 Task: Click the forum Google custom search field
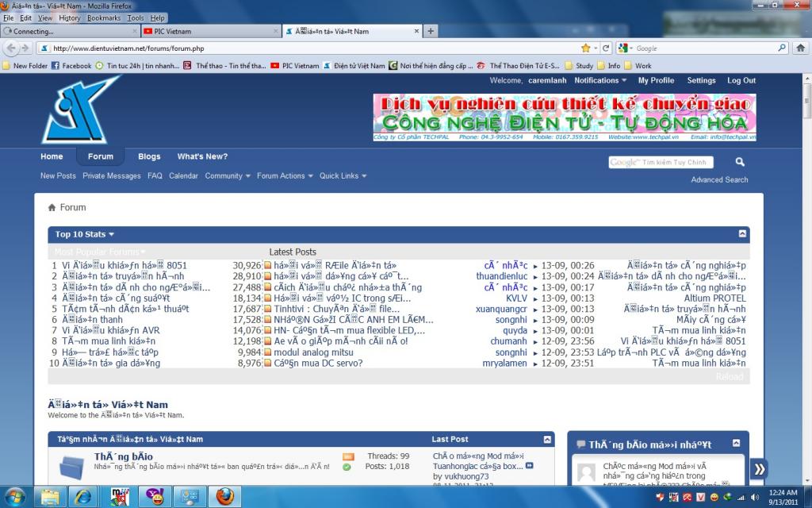661,162
